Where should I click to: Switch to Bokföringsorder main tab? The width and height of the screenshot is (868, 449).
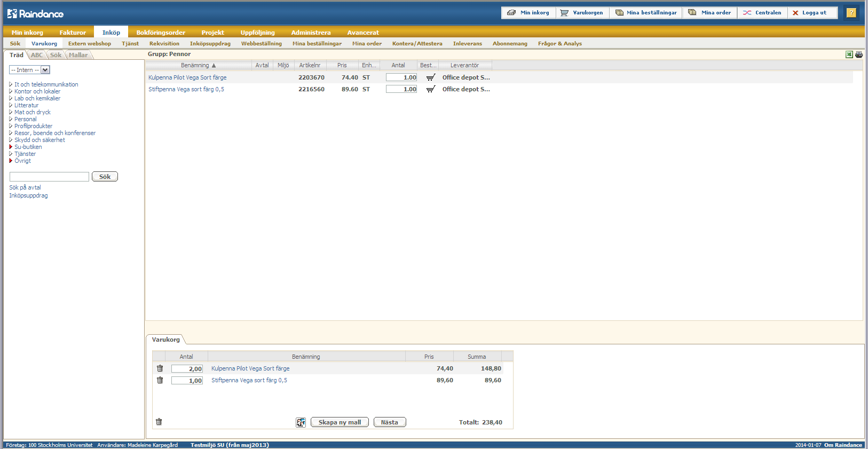(x=161, y=33)
